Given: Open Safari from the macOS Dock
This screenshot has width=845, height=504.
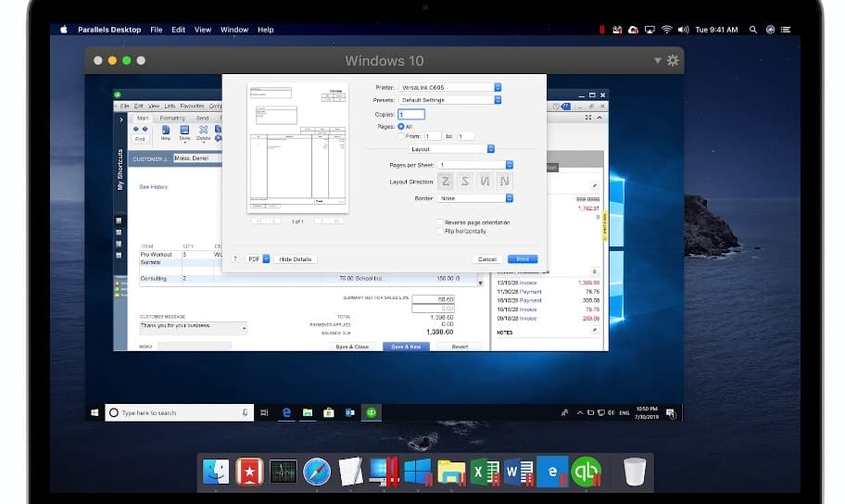Looking at the screenshot, I should pyautogui.click(x=317, y=472).
